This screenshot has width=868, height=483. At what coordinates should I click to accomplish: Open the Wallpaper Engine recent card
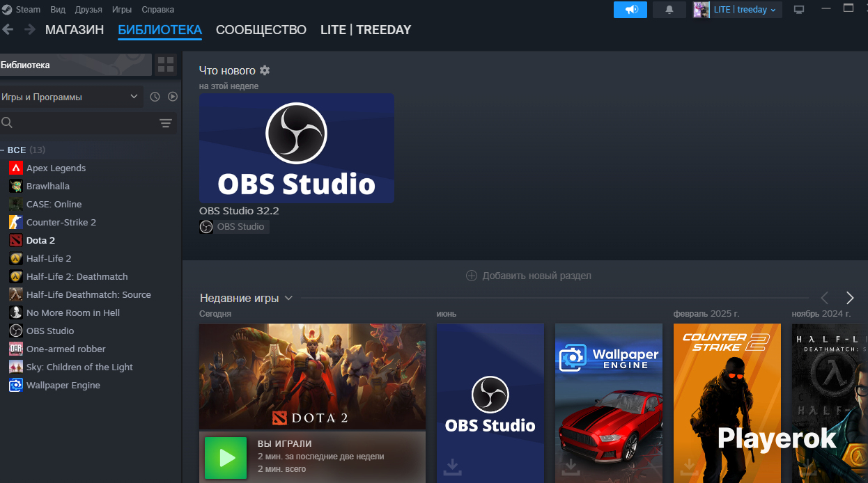tap(609, 403)
